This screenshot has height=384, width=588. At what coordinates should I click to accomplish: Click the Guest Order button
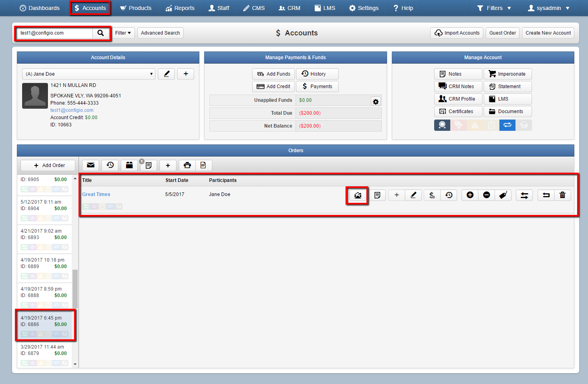pyautogui.click(x=503, y=33)
